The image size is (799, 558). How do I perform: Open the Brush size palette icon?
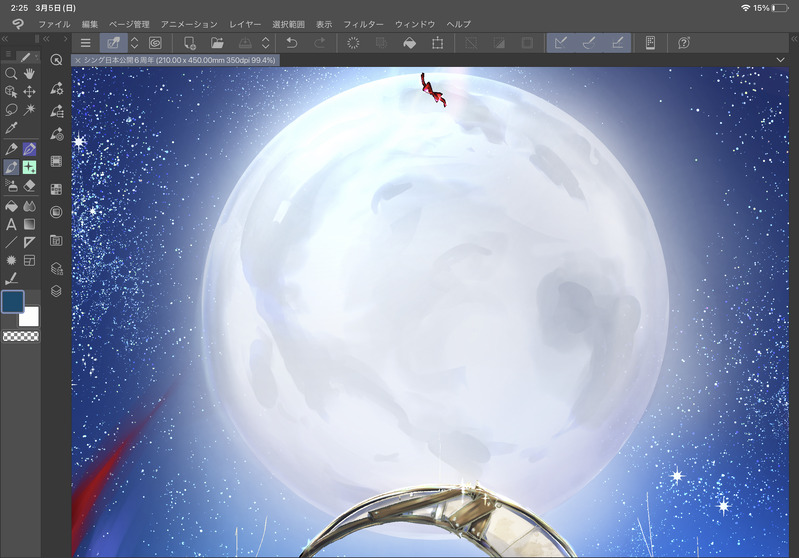[56, 134]
